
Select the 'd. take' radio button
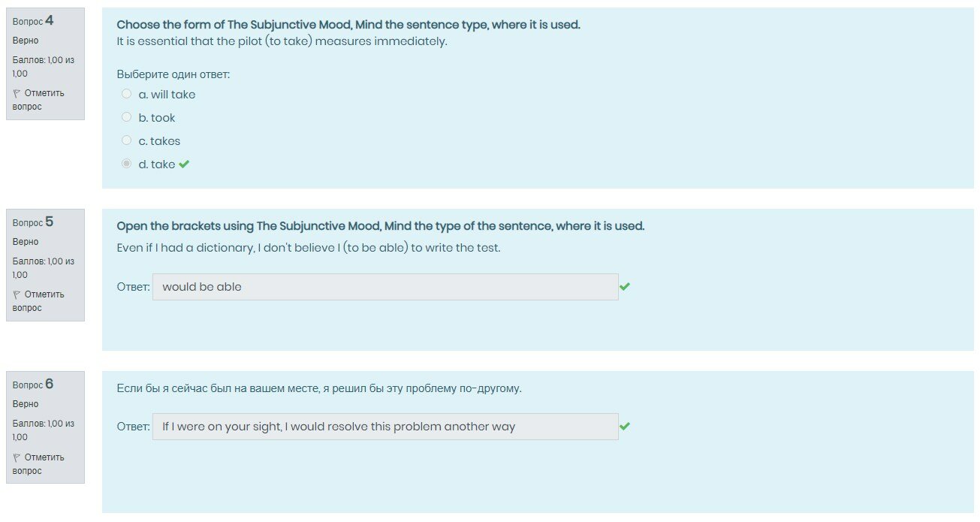[126, 164]
